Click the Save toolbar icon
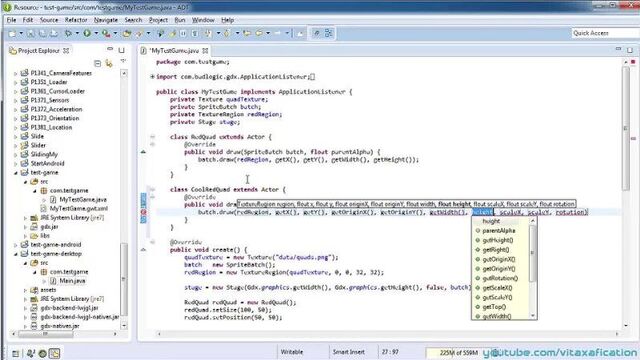The width and height of the screenshot is (640, 360). click(31, 33)
